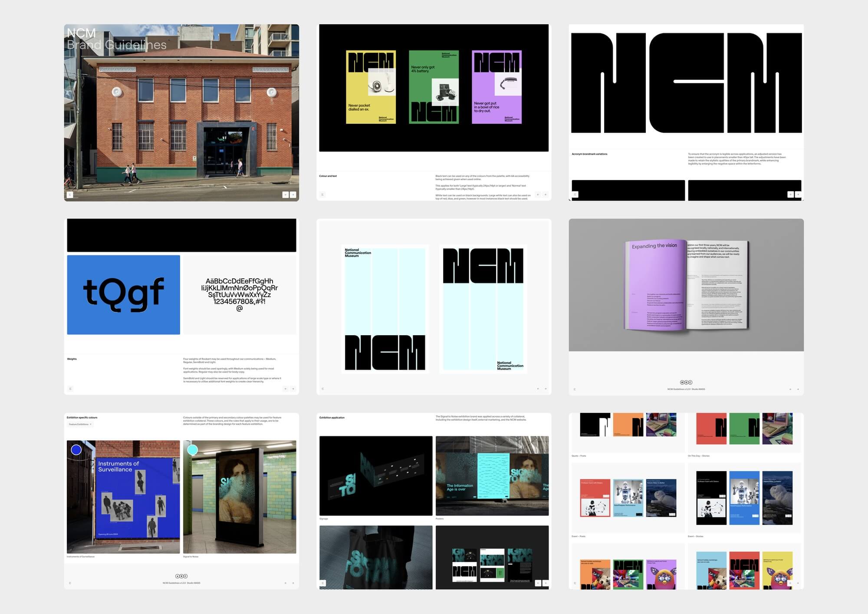Screen dimensions: 868x614
Task: Click the next arrow on the Colour and text slide
Action: tap(546, 195)
